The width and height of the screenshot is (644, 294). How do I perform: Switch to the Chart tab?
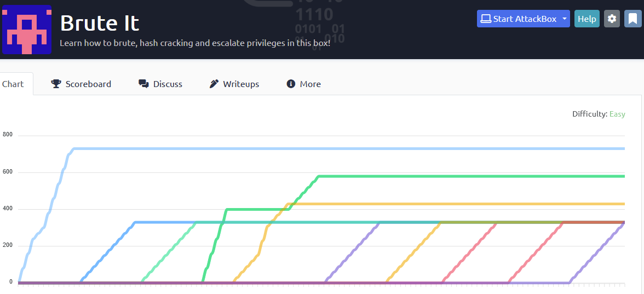pyautogui.click(x=14, y=84)
